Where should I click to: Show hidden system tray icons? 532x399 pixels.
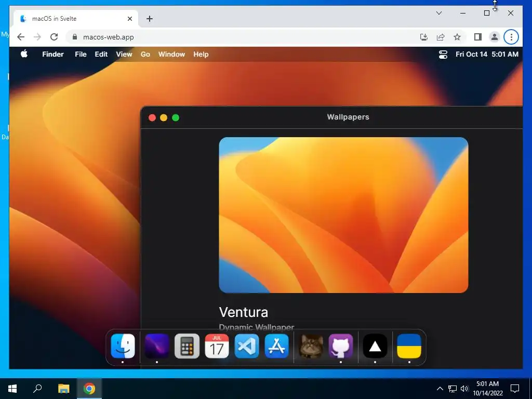click(x=440, y=389)
